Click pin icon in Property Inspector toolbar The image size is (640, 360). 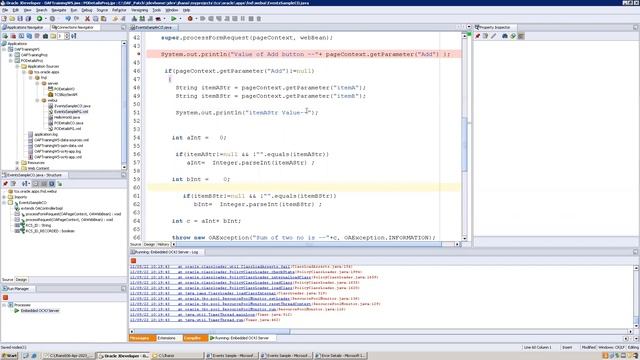click(x=477, y=36)
